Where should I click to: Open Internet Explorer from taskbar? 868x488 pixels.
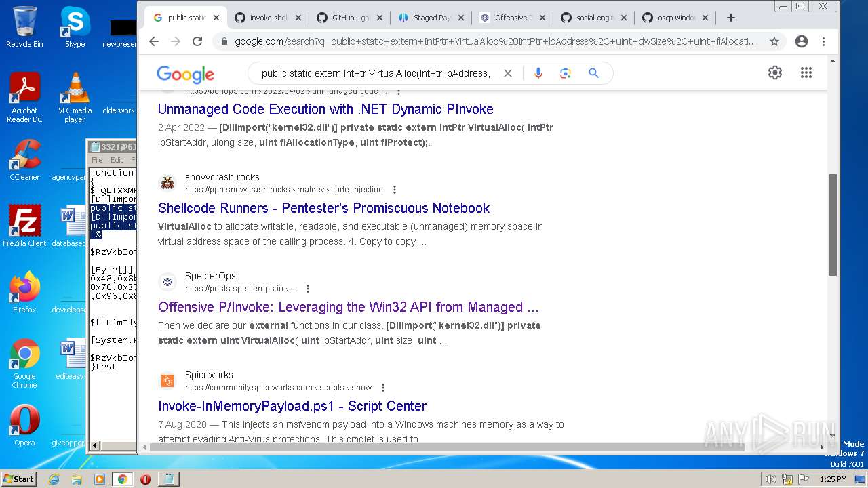[54, 479]
